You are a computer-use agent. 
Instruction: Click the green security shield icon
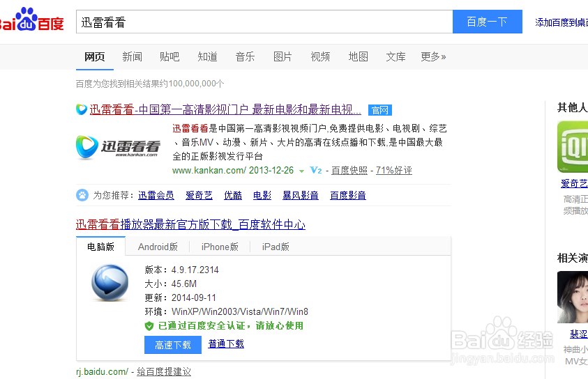point(149,326)
